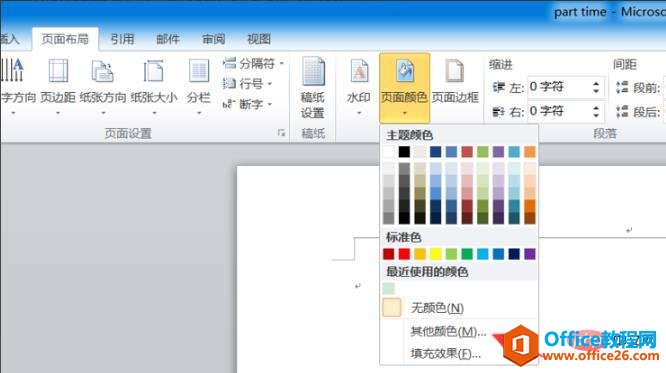This screenshot has width=666, height=373.
Task: Select olive green theme color swatch top row
Action: 483,152
